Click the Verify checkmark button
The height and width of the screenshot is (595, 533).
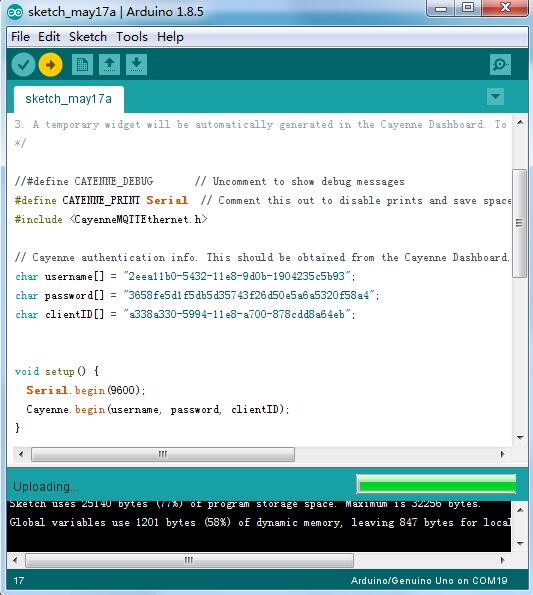[24, 65]
